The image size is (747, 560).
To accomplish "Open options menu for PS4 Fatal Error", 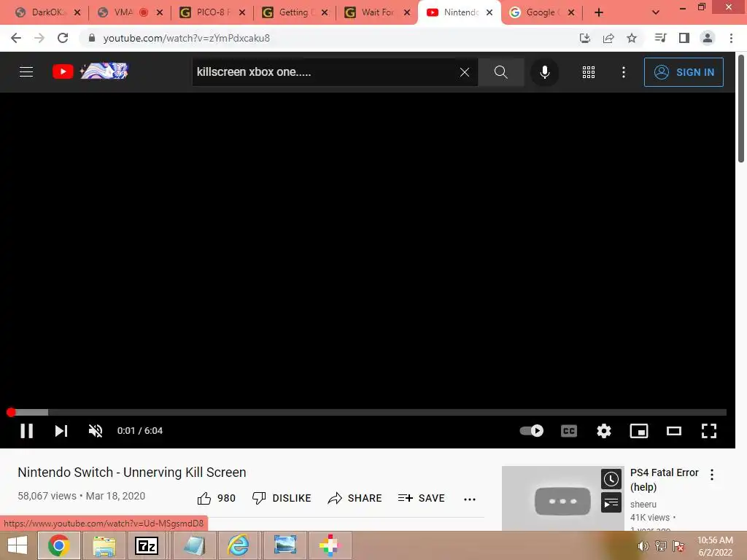I will pyautogui.click(x=712, y=474).
